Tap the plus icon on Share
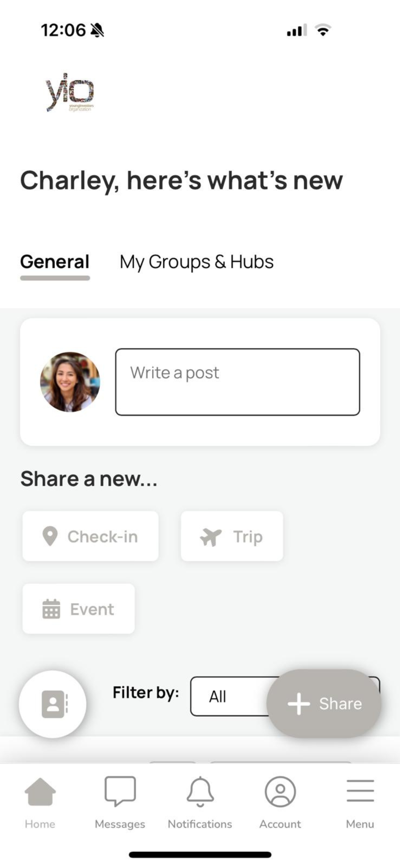Screen dimensions: 400x868 [x=299, y=703]
